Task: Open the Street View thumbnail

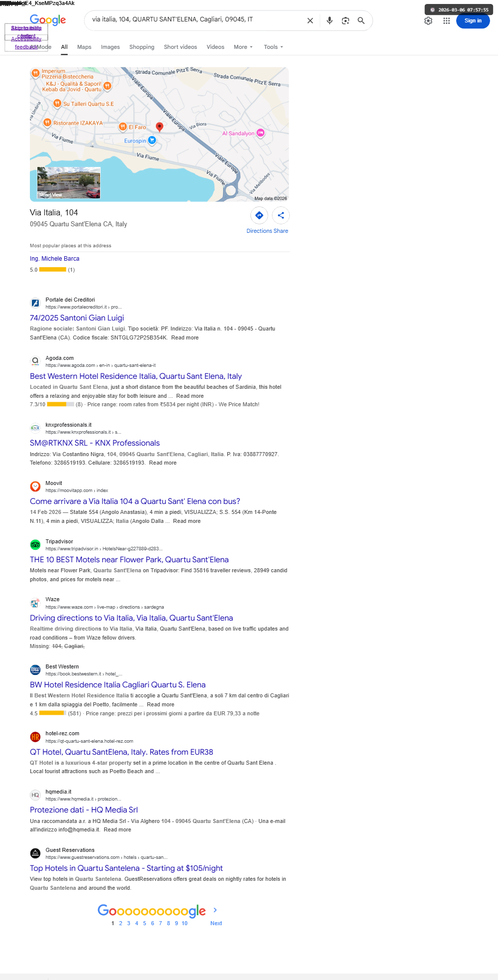Action: (69, 183)
